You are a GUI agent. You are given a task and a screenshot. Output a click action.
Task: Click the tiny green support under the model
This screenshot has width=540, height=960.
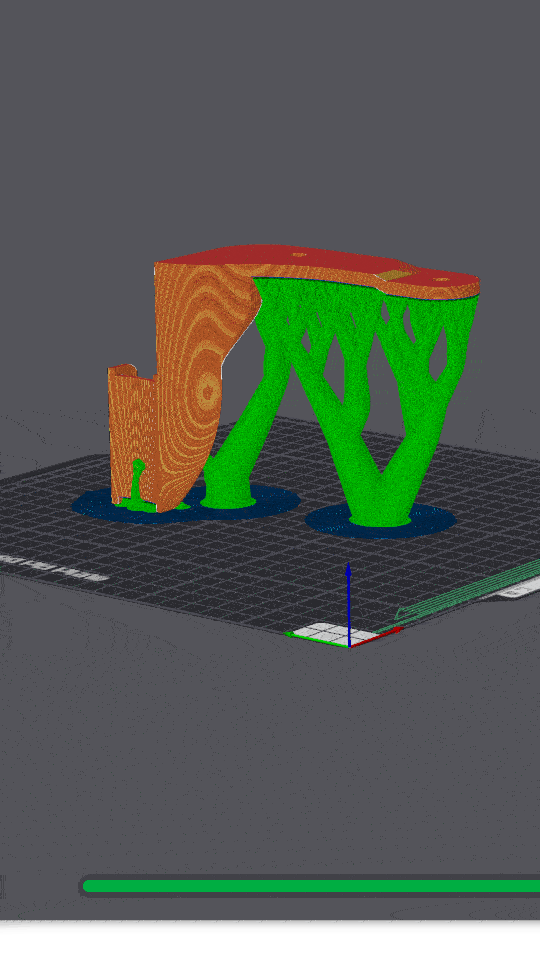[138, 484]
